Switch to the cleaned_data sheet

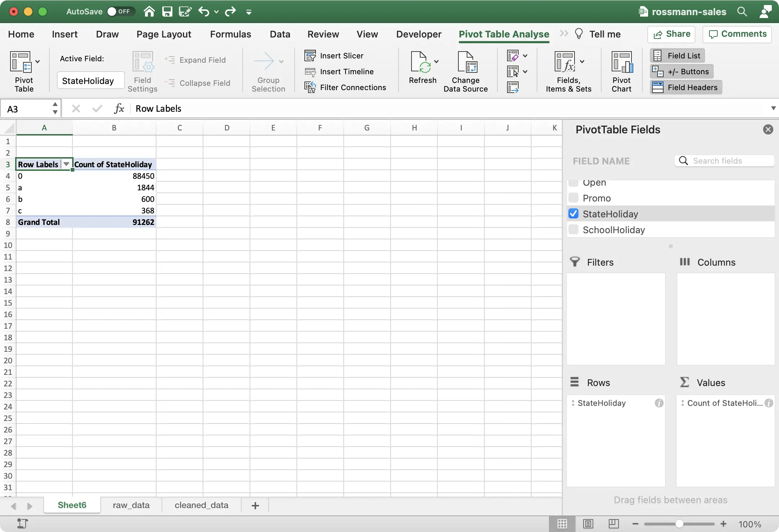pos(201,505)
